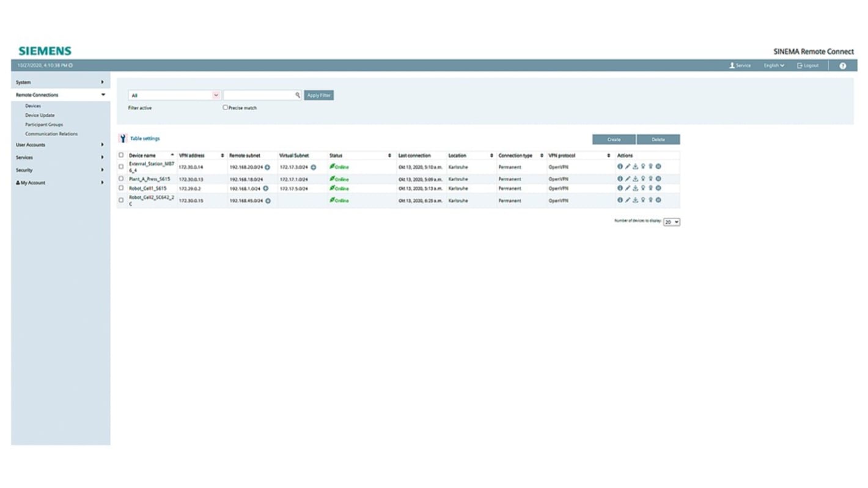
Task: Click the Apply Filter button
Action: (318, 95)
